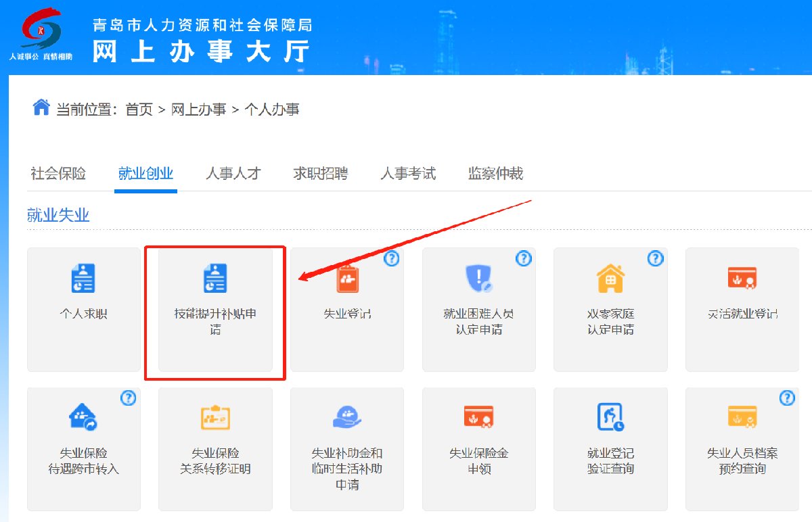Go to 首页 in the breadcrumb
This screenshot has width=812, height=522.
tap(139, 110)
